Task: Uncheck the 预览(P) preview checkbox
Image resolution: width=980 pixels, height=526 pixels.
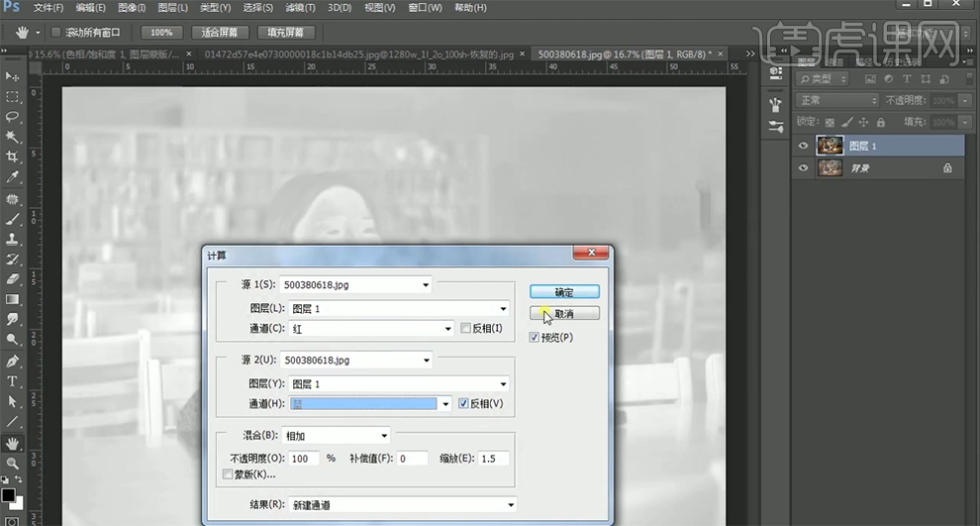Action: 535,338
